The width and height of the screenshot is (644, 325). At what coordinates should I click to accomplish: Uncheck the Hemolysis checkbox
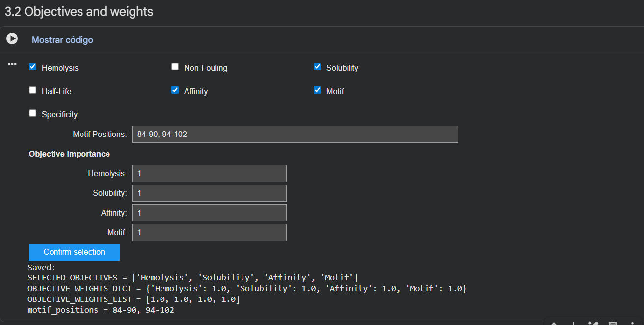tap(33, 67)
